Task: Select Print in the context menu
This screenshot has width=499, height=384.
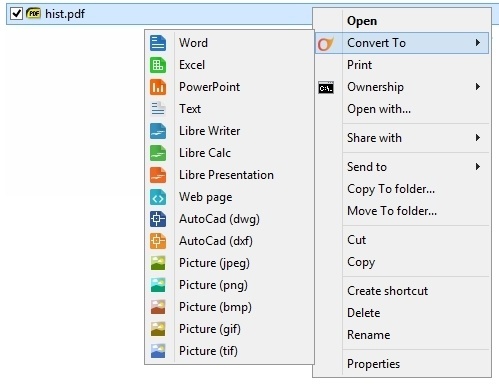Action: tap(359, 65)
